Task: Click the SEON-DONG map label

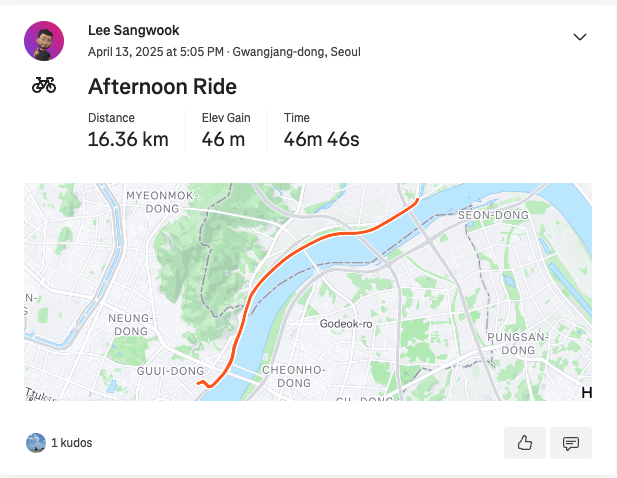Action: pos(493,215)
